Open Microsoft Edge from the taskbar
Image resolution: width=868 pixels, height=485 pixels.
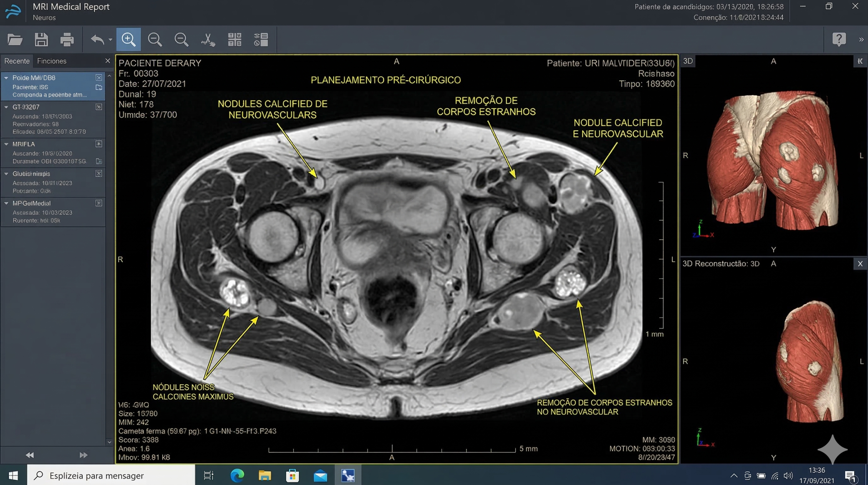237,475
